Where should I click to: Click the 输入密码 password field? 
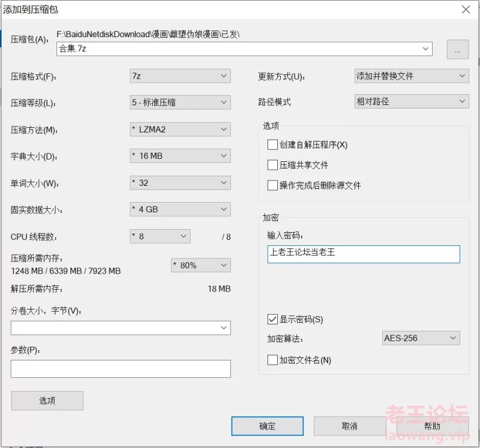364,254
